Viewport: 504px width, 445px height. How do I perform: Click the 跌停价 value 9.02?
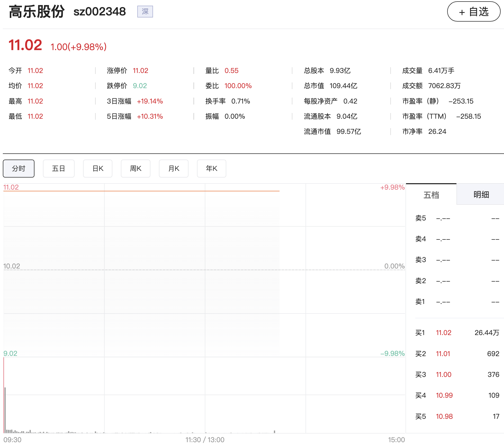pos(140,86)
